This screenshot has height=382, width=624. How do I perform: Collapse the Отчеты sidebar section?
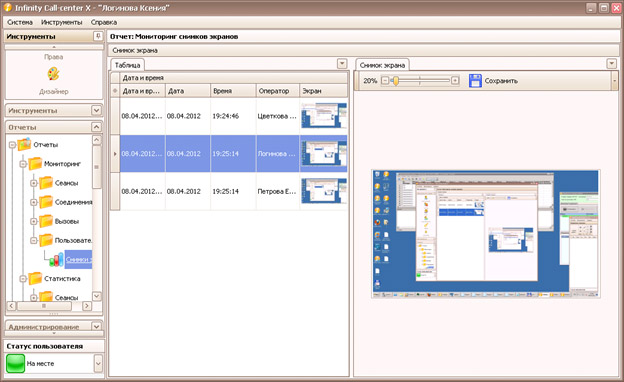[x=96, y=127]
